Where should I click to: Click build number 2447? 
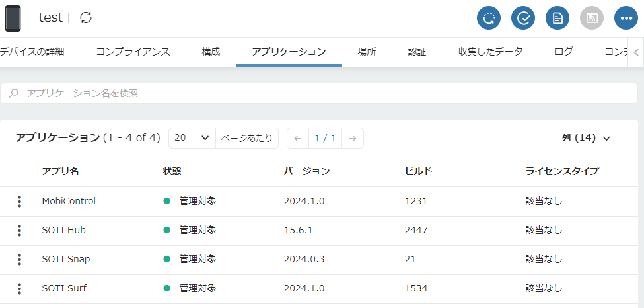[416, 231]
